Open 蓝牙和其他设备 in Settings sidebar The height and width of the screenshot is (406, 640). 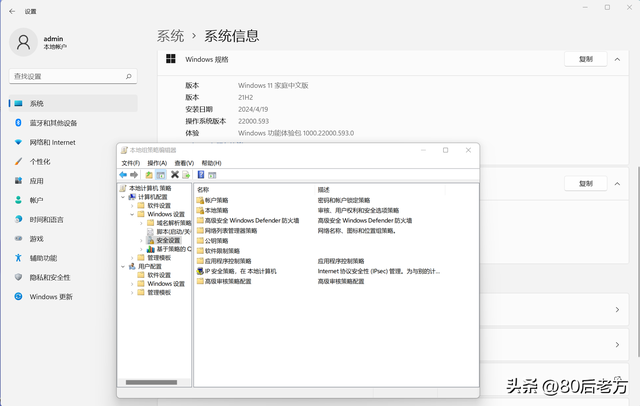tap(73, 123)
